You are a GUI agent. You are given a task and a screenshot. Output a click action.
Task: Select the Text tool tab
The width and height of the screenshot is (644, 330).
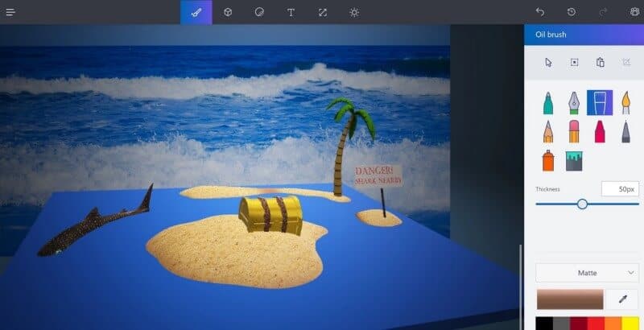291,12
